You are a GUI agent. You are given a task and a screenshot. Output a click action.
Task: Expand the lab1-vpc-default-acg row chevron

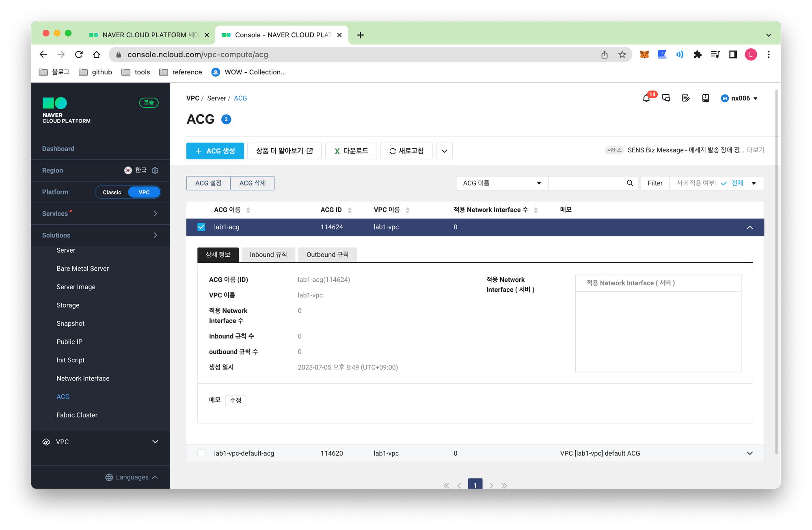[x=749, y=453]
